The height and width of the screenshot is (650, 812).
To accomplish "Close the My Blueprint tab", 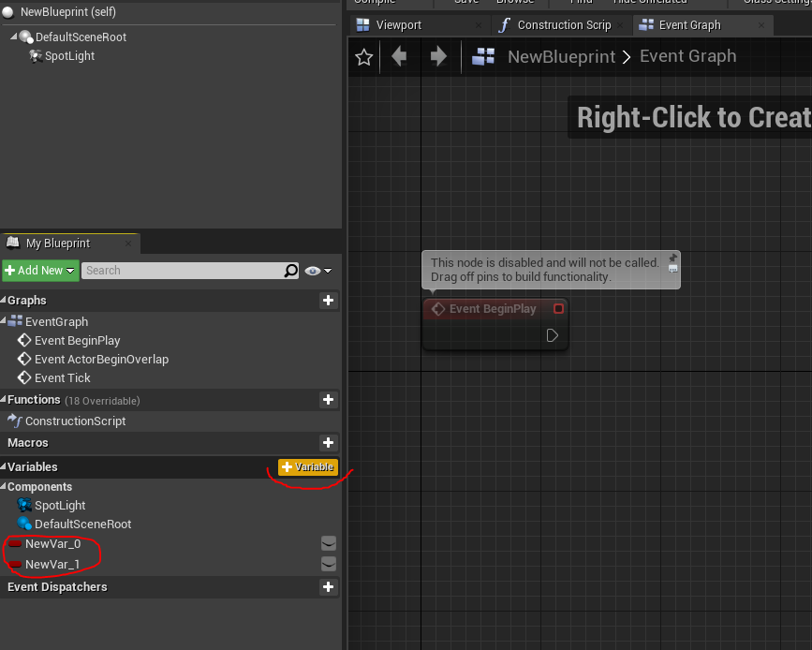I will click(x=128, y=243).
